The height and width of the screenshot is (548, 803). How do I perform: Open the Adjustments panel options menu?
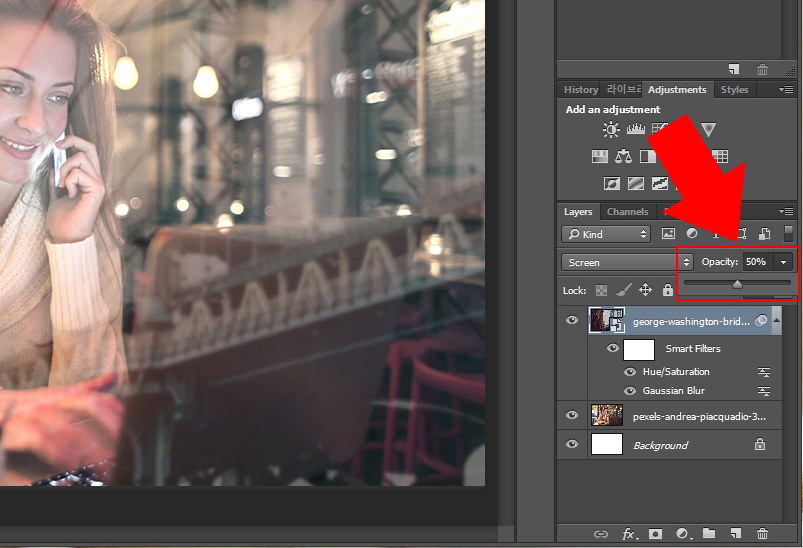(x=786, y=89)
